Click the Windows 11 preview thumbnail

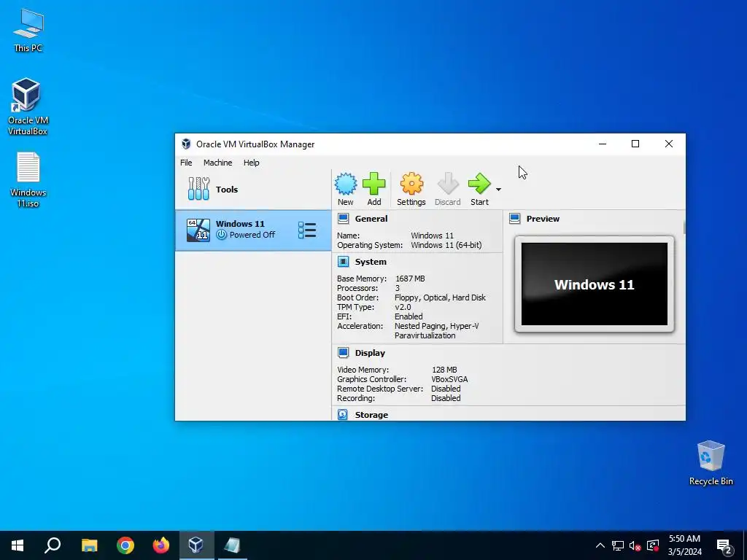click(594, 284)
